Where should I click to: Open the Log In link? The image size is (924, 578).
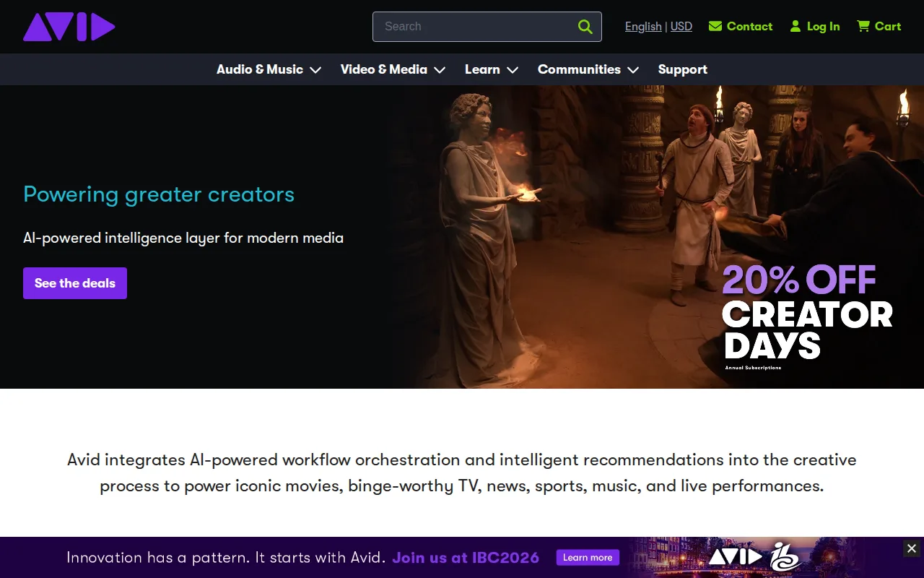pyautogui.click(x=815, y=26)
